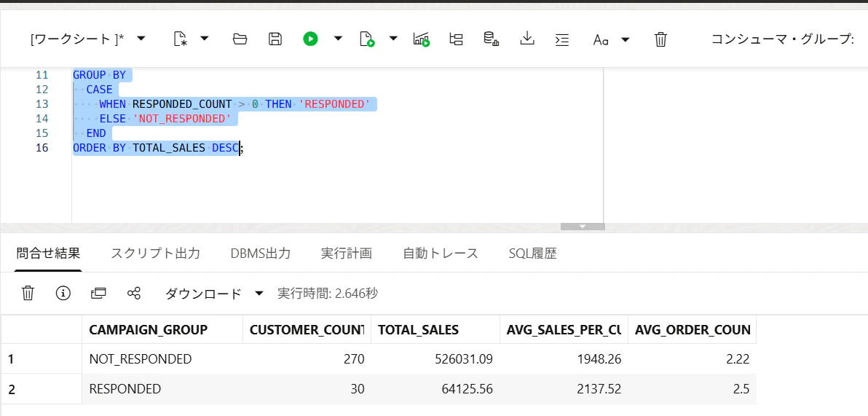
Task: Click the ORDER BY TOTAL_SALES DESC line
Action: click(x=158, y=147)
